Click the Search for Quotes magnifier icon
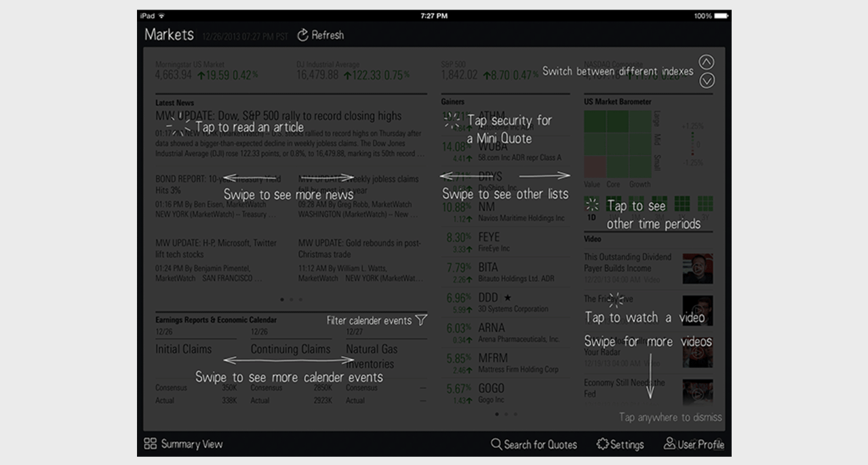This screenshot has width=868, height=465. [x=496, y=445]
